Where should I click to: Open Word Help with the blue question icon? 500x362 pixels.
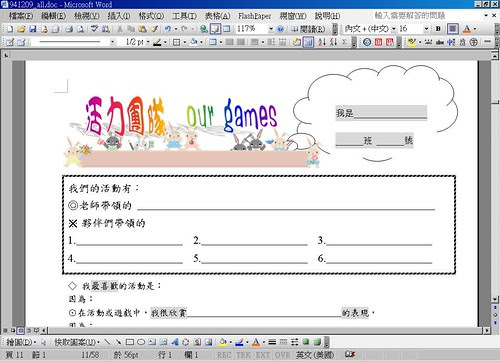[280, 29]
